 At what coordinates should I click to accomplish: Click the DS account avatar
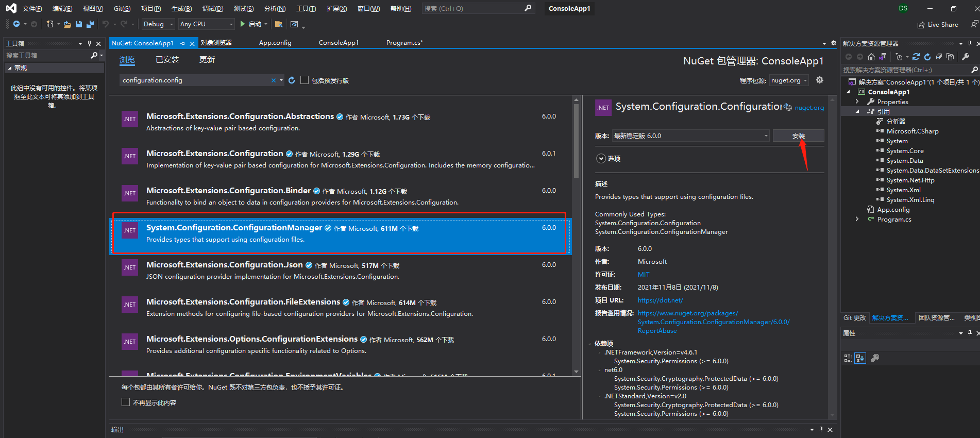(x=903, y=8)
